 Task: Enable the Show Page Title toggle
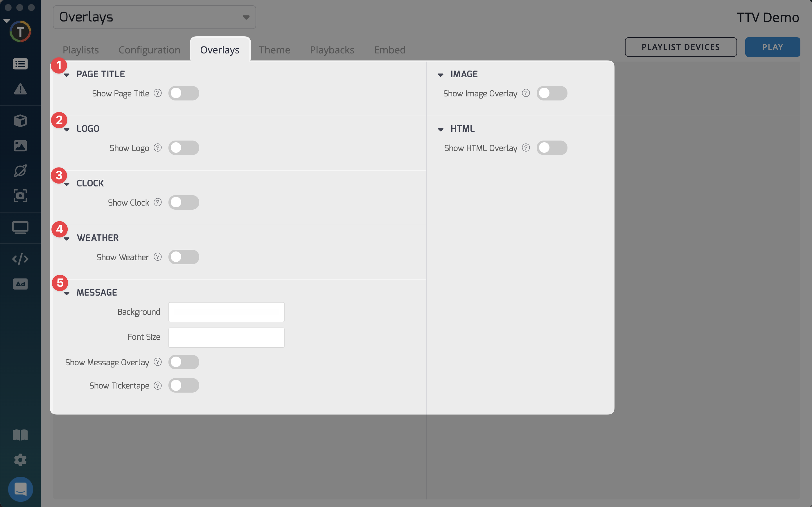click(x=183, y=93)
